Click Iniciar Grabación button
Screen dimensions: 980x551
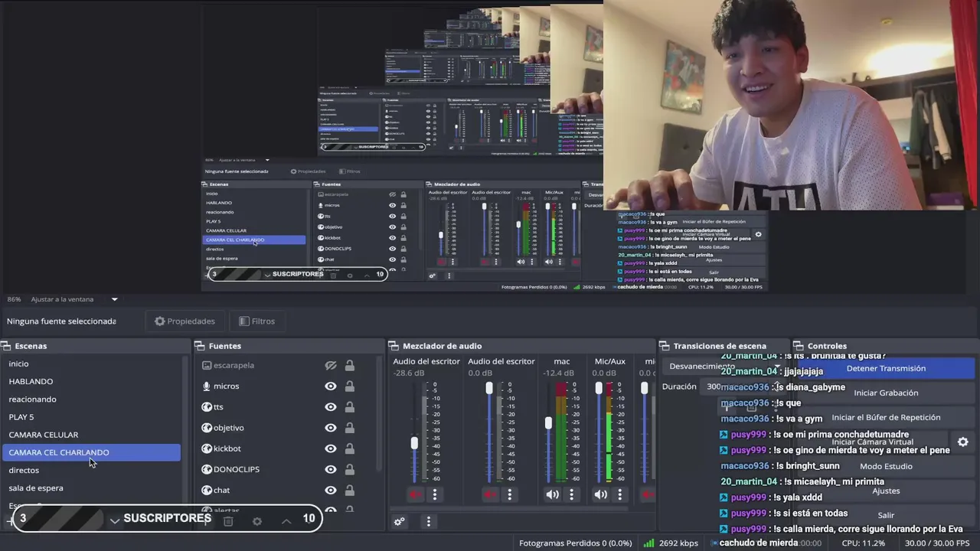click(x=886, y=393)
